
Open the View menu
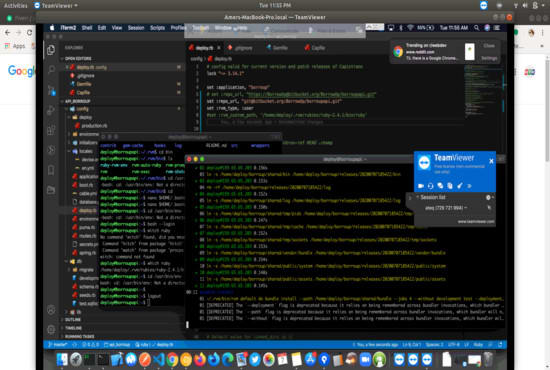pos(117,28)
